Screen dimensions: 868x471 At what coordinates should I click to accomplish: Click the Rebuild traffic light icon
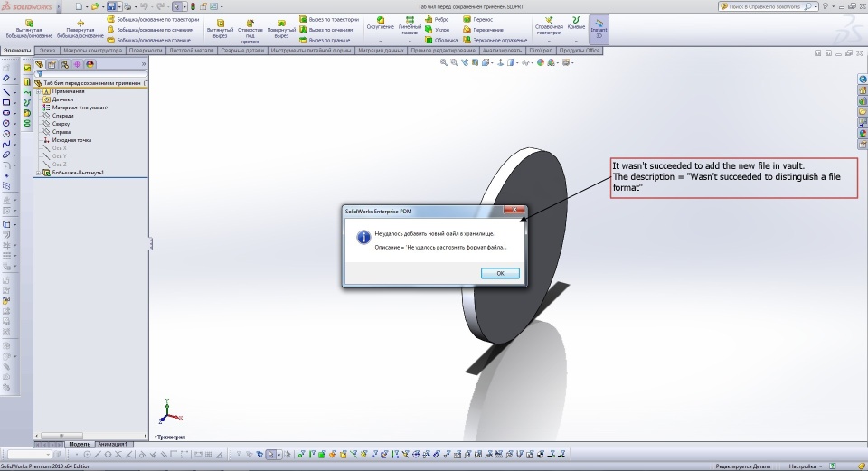point(193,6)
